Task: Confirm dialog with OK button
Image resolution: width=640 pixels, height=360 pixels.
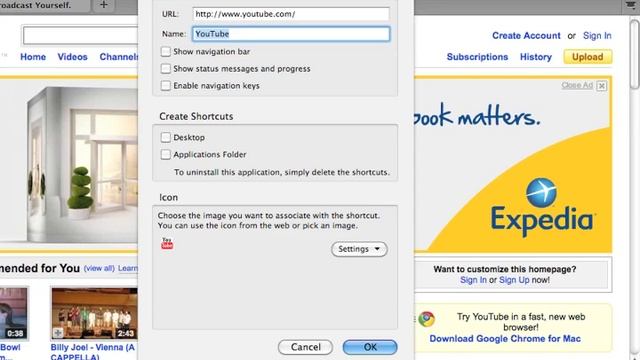Action: pyautogui.click(x=370, y=347)
